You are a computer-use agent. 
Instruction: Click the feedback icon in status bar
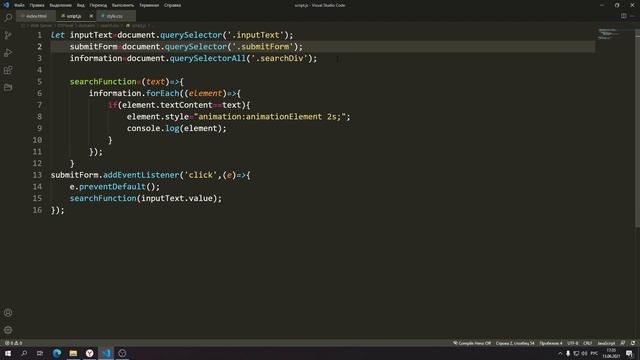(x=622, y=343)
